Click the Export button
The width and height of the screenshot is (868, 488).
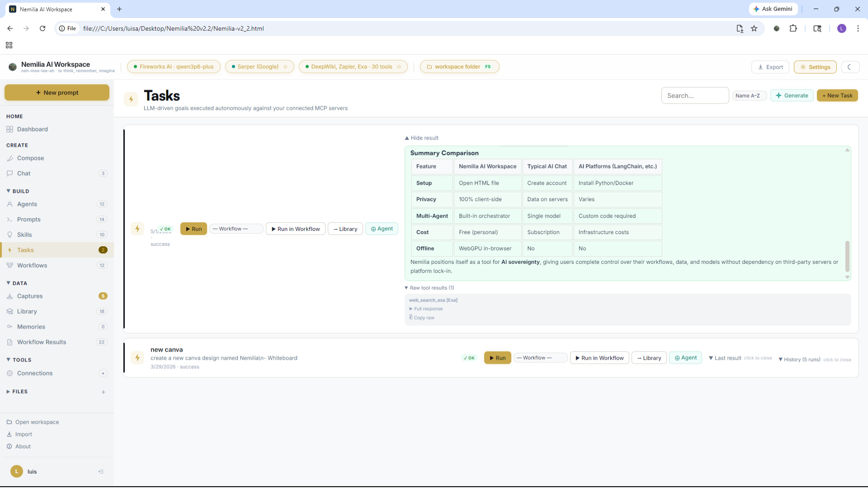coord(770,67)
